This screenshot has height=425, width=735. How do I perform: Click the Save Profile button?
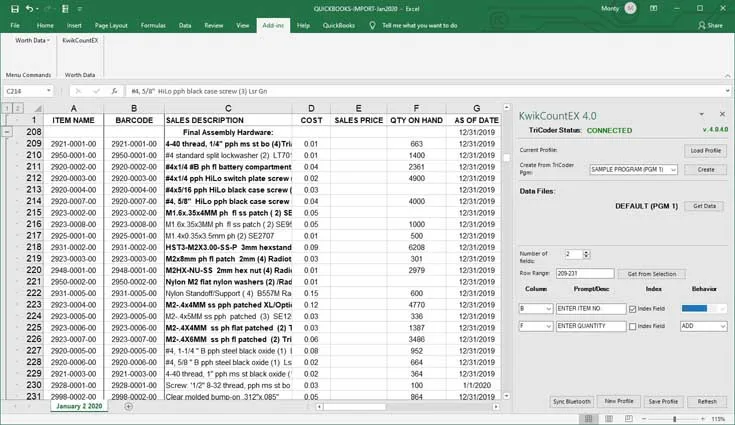click(663, 402)
